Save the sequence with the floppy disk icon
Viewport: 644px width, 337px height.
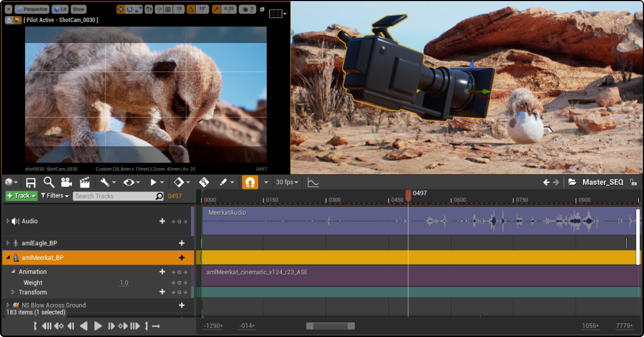(x=31, y=182)
